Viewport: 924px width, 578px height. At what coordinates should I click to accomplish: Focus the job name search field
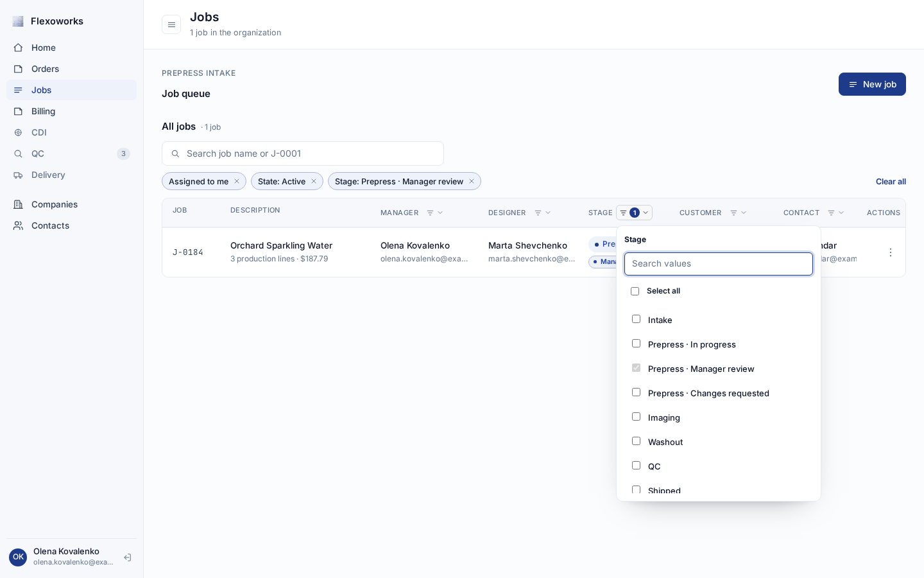[303, 153]
